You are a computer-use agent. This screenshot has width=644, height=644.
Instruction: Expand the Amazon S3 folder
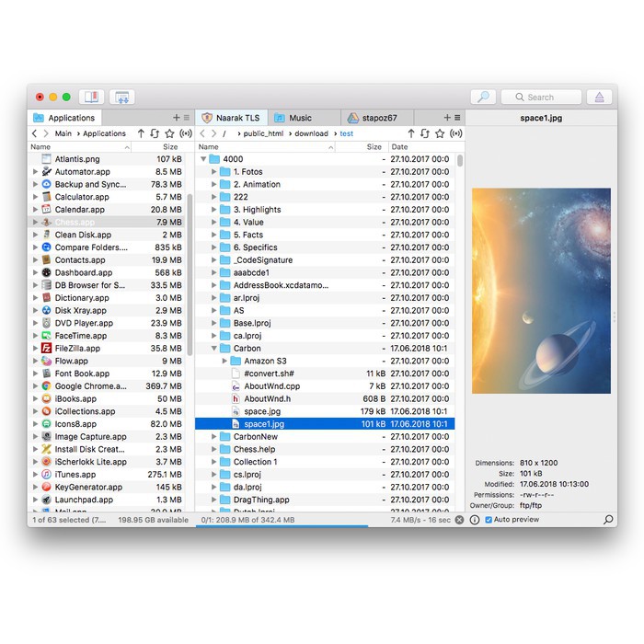tap(225, 362)
